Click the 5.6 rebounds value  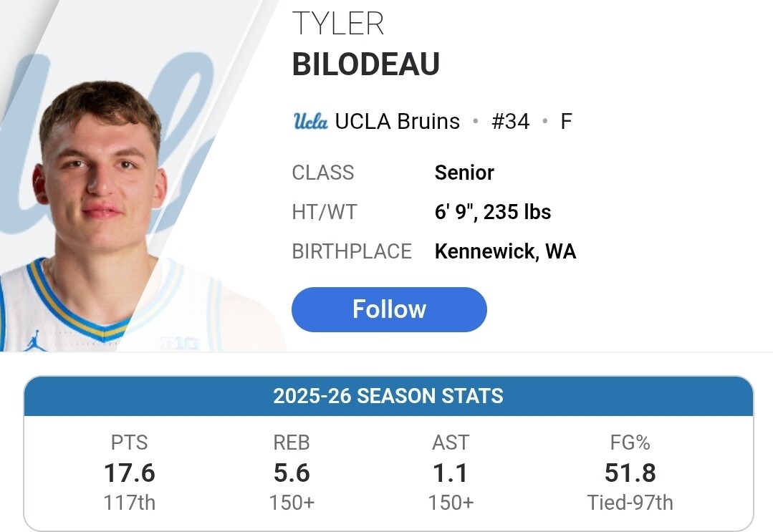coord(292,473)
